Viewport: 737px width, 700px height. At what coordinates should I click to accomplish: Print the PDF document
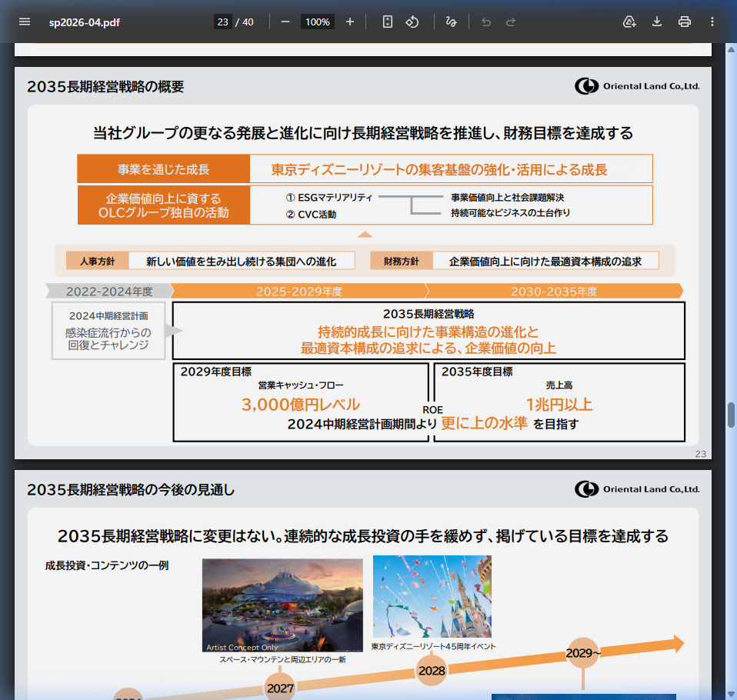(685, 22)
